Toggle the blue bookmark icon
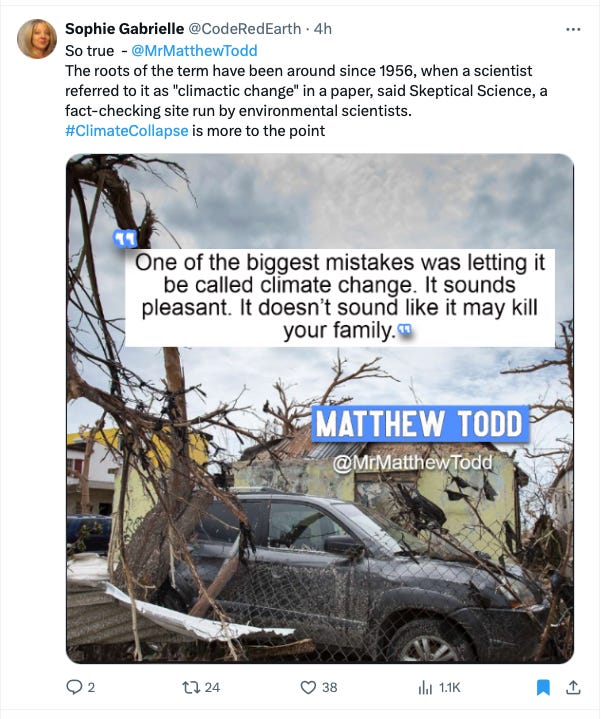The height and width of the screenshot is (719, 601). pos(543,687)
